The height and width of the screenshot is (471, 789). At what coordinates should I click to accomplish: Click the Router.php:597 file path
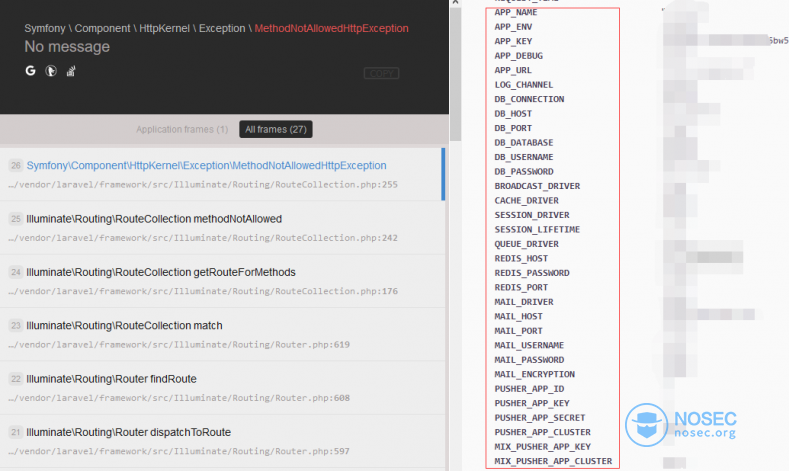[x=179, y=451]
